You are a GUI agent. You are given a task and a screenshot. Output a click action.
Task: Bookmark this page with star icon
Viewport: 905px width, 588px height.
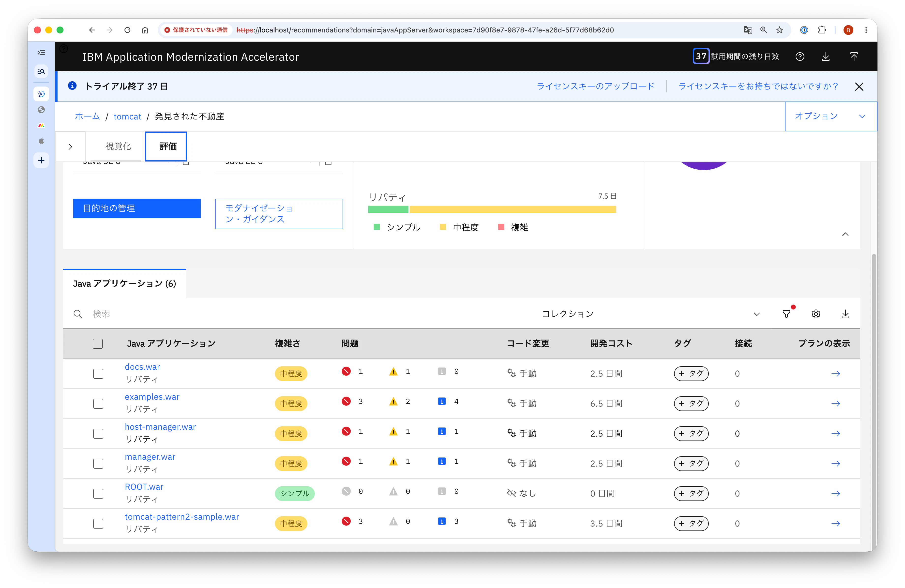(x=780, y=30)
